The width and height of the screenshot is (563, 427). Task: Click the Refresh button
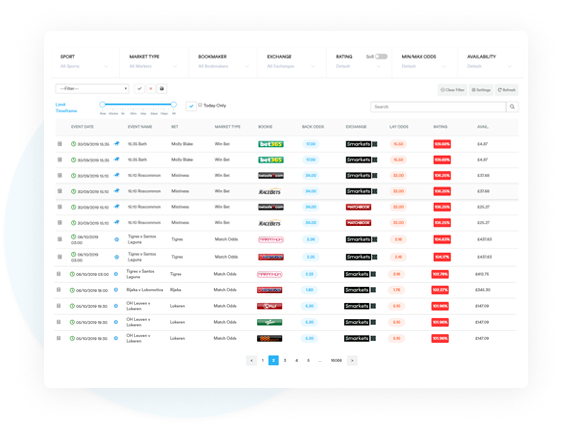tap(507, 90)
